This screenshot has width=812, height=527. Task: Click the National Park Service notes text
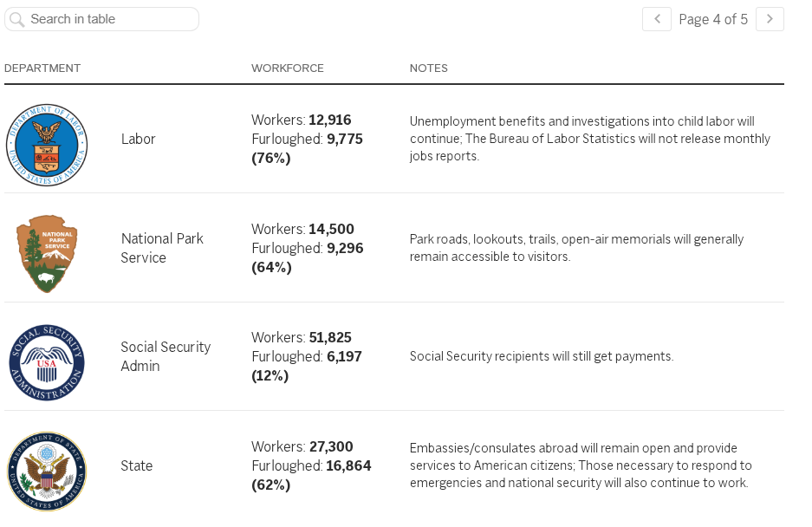[576, 248]
